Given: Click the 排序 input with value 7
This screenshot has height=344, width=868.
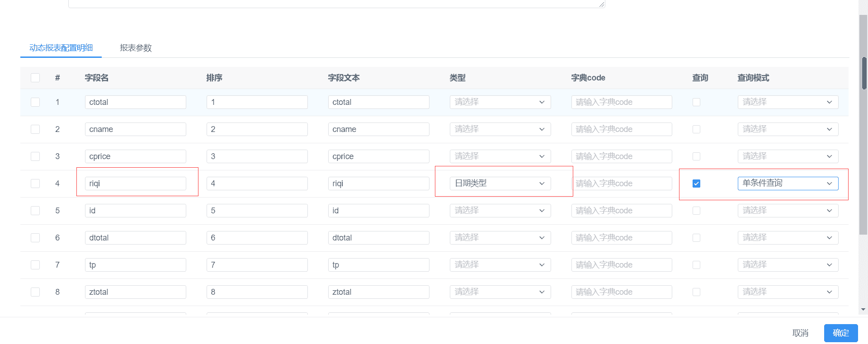Looking at the screenshot, I should tap(257, 265).
